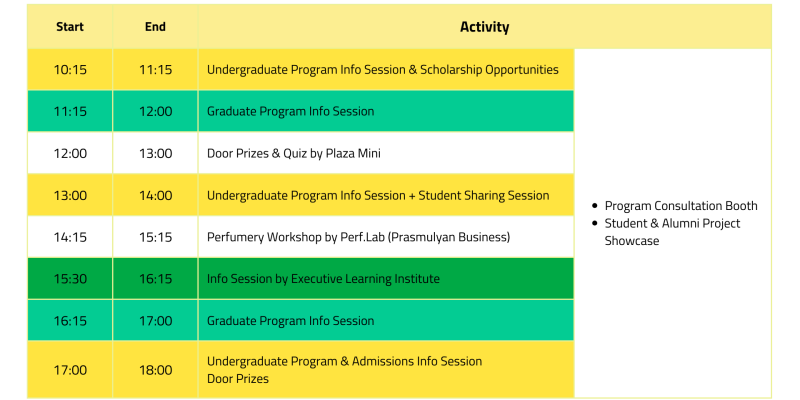Click the 15:30 start time cell
The image size is (800, 400).
[x=70, y=279]
